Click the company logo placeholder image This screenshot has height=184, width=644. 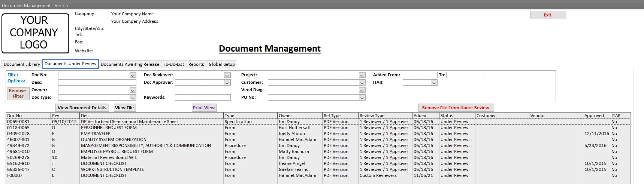pos(35,33)
